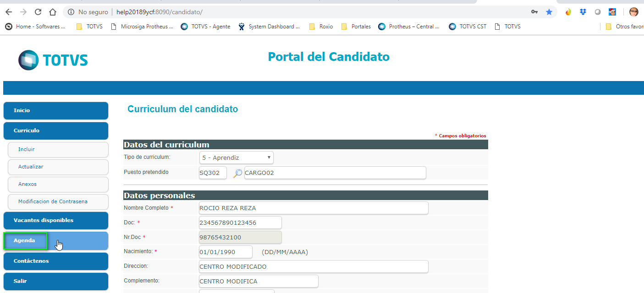644x293 pixels.
Task: Click the Portal del Candidato title
Action: [x=329, y=57]
